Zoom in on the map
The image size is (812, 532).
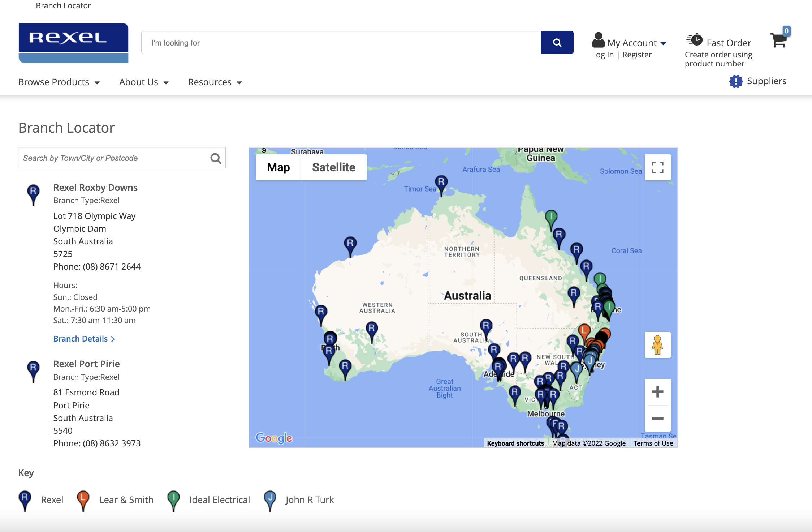657,392
